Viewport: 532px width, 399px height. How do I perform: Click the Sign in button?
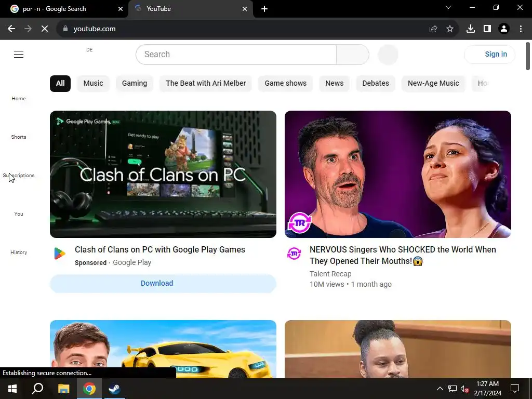(489, 54)
